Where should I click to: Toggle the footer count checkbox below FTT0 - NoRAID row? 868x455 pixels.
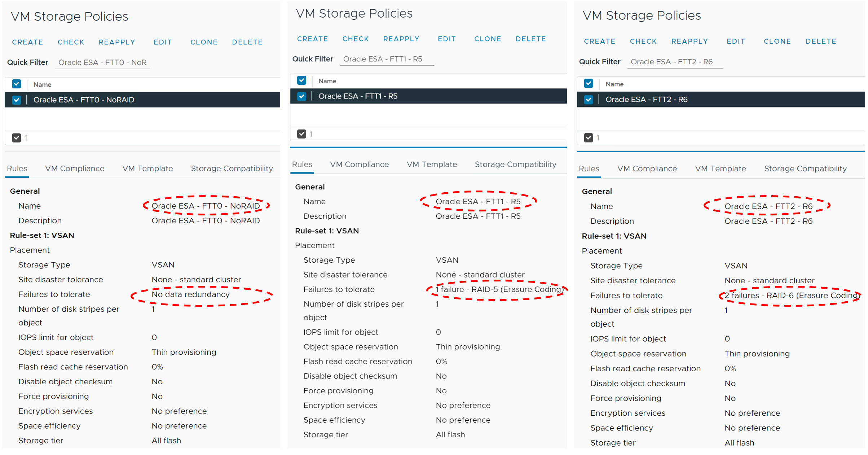coord(17,138)
